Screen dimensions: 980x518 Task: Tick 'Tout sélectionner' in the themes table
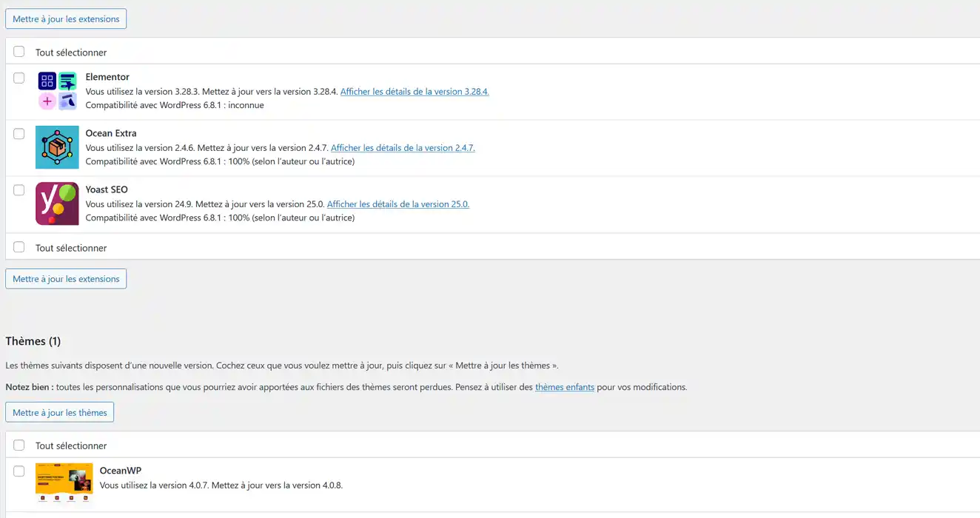tap(19, 445)
